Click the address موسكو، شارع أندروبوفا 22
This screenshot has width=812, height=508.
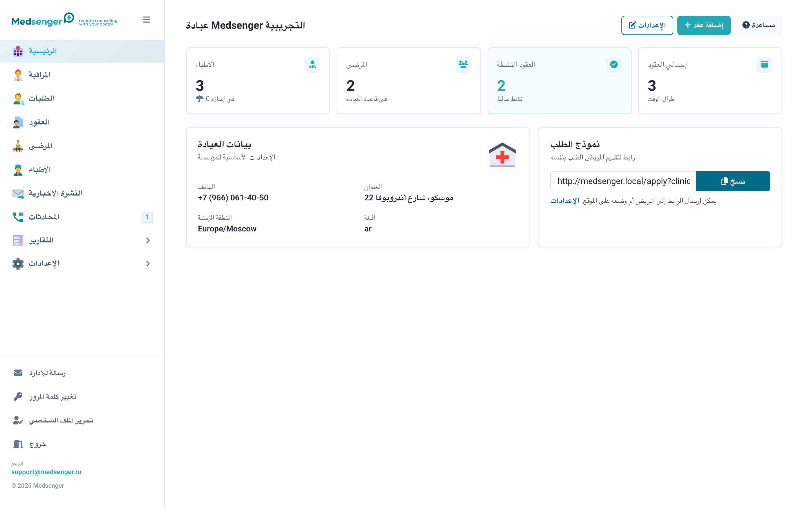(409, 198)
